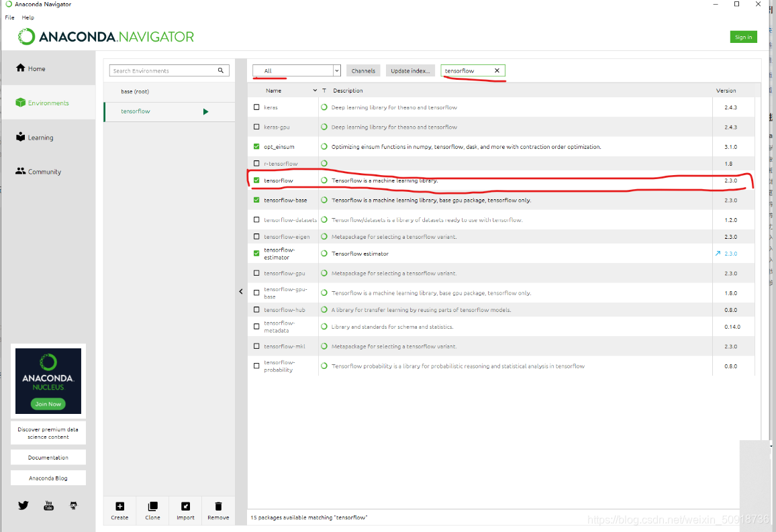
Task: Check the tensorflow-gpu-base checkbox
Action: tap(256, 292)
